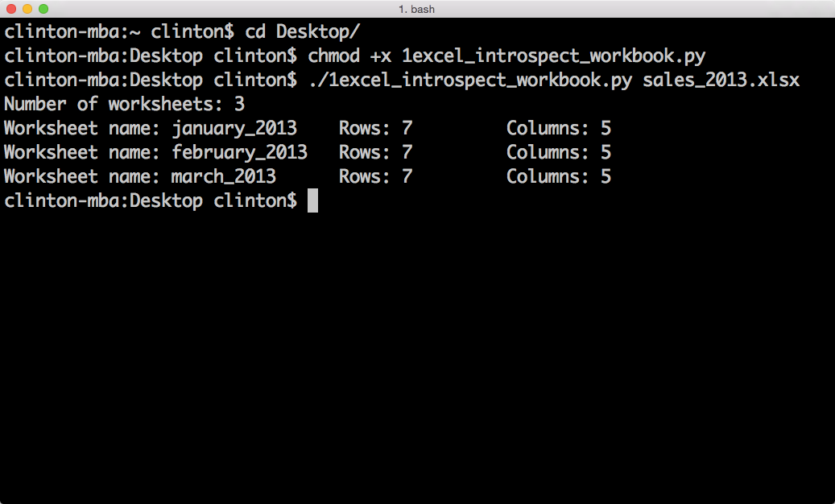Click the 'january_2013' worksheet name
The width and height of the screenshot is (835, 504).
(234, 128)
